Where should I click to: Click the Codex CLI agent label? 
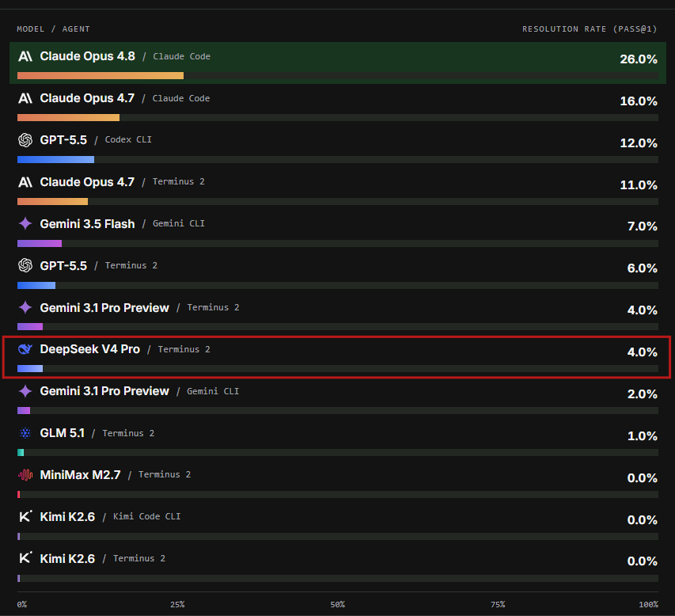point(128,139)
